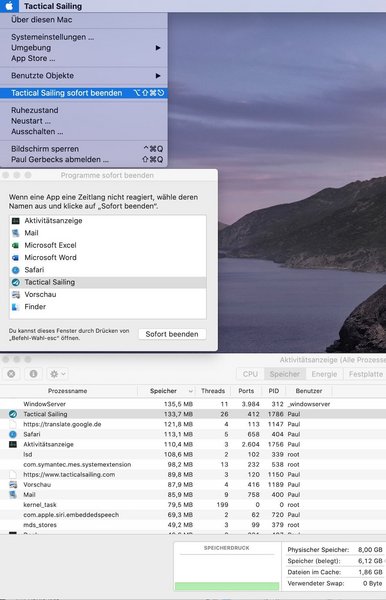This screenshot has width=386, height=600.
Task: Select Mail in the force-quit list
Action: [107, 233]
